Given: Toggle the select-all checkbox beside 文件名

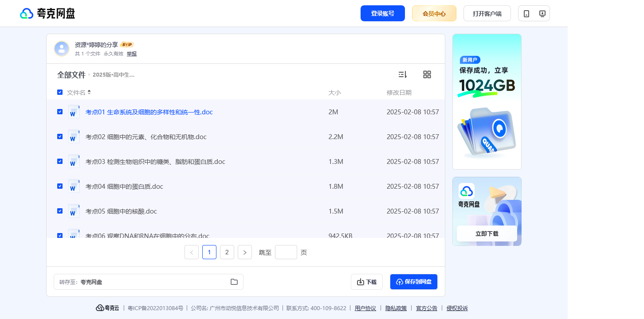Looking at the screenshot, I should pos(60,92).
